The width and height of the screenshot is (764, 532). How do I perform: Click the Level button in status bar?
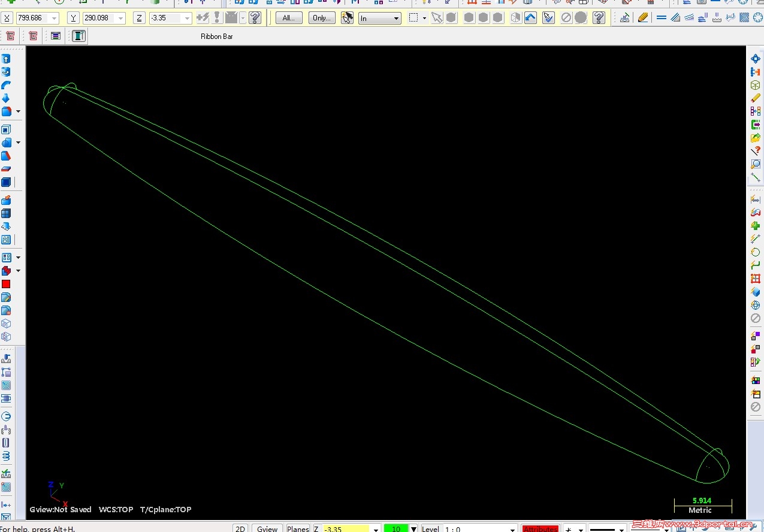430,528
